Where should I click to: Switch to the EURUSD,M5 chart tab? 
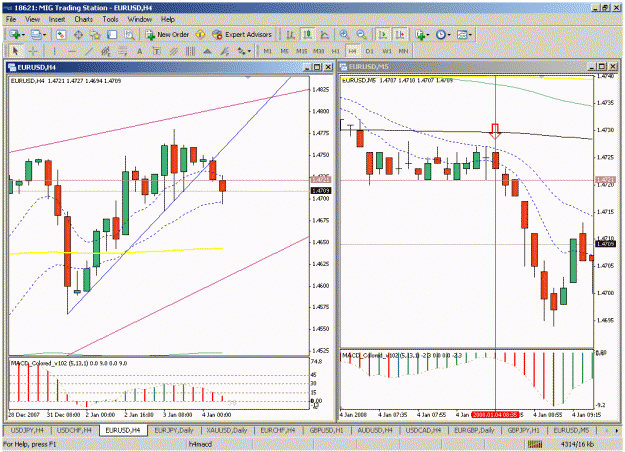(571, 430)
